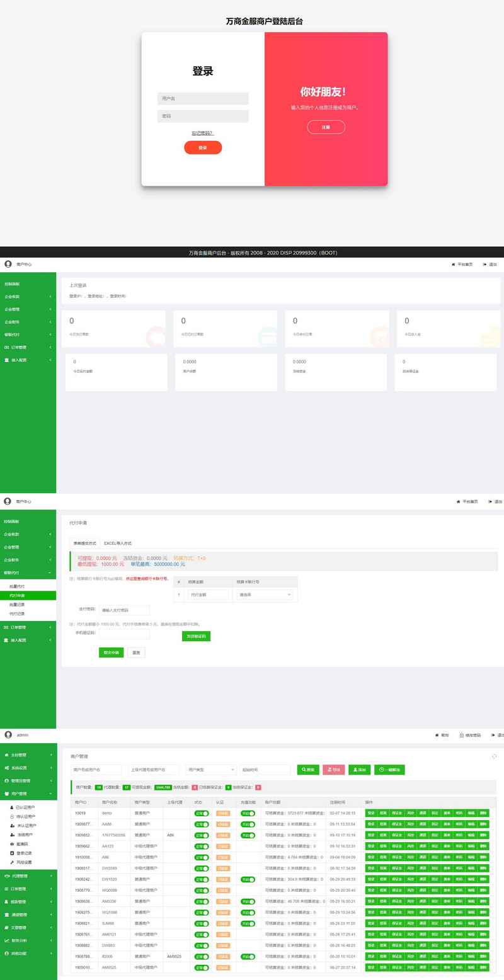Click the admin avatar icon

(8, 734)
